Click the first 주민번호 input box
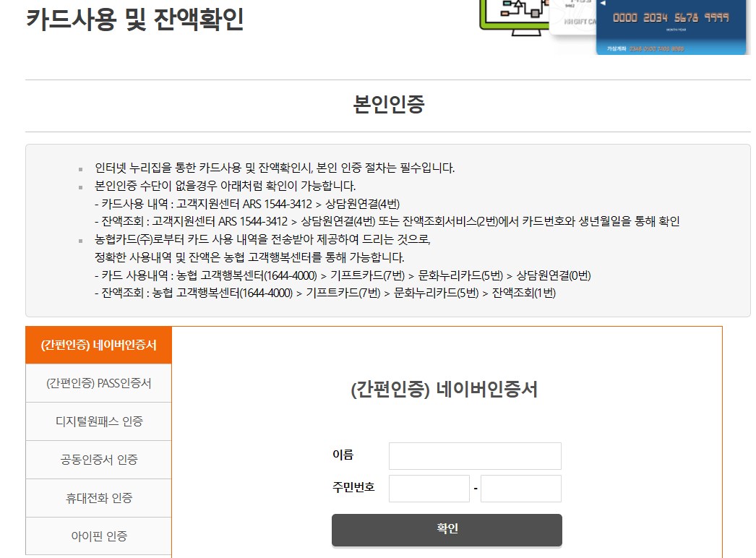The image size is (756, 558). point(429,488)
